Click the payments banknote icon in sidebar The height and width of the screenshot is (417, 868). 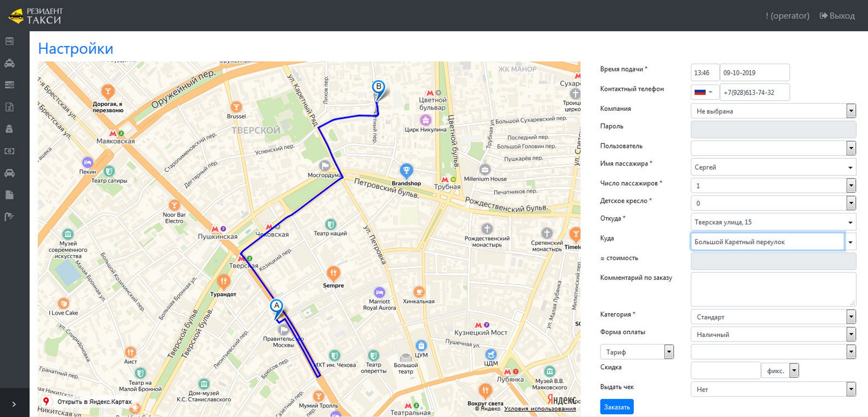tap(9, 151)
